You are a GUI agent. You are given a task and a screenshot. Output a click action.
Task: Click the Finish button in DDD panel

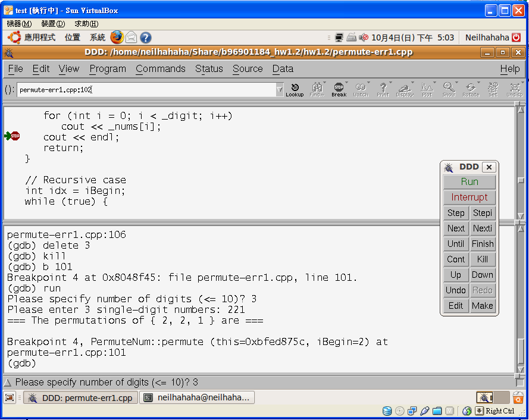[x=483, y=244]
